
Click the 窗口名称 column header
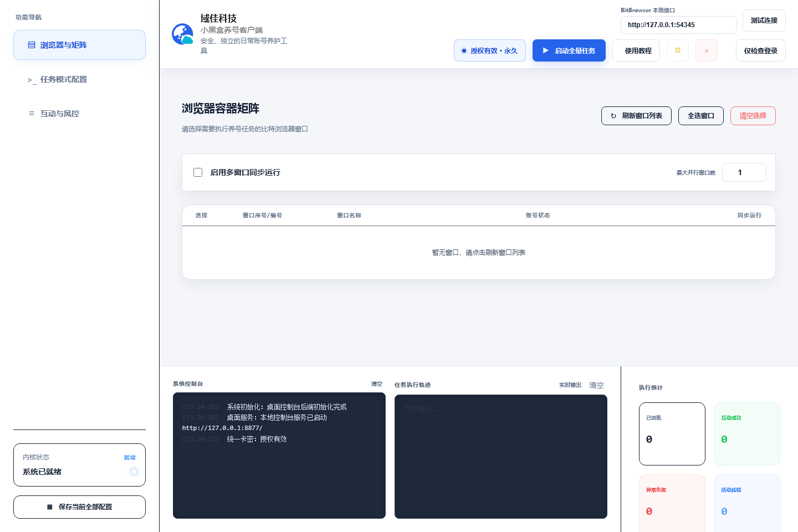(x=349, y=216)
